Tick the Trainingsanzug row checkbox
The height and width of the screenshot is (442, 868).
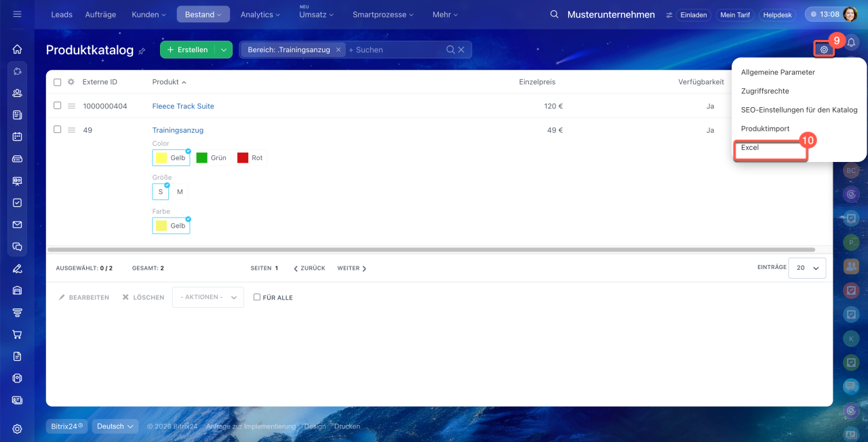[x=58, y=129]
